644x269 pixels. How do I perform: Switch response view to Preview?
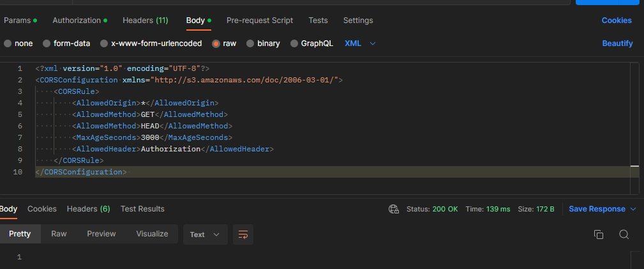101,234
